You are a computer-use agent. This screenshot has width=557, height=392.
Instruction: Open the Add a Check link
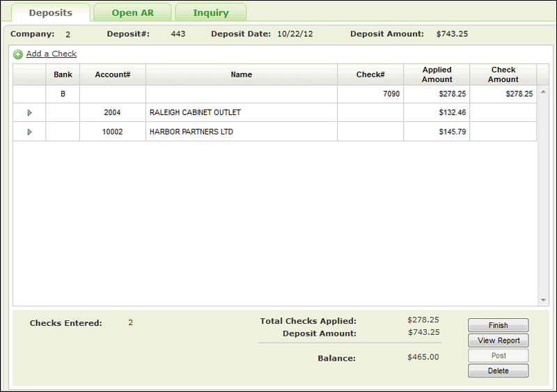point(51,54)
